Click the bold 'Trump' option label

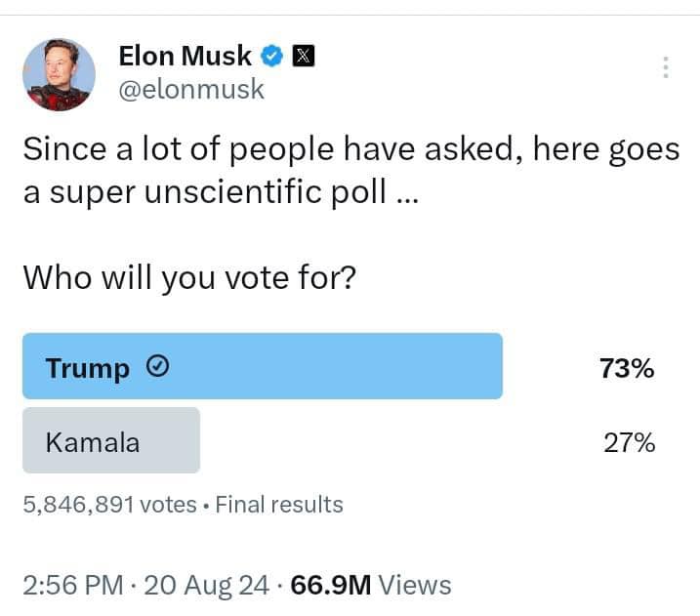click(87, 368)
